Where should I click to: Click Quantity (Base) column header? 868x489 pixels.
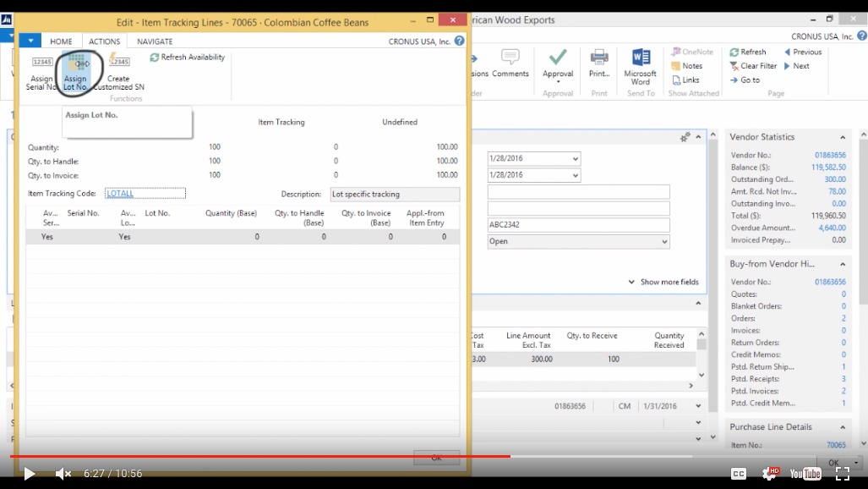[231, 213]
